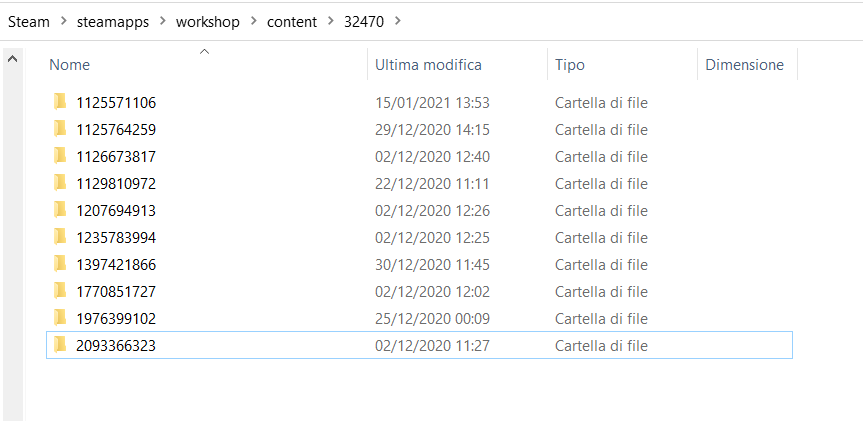The image size is (863, 421).
Task: Sort by Ultima modifica column
Action: pyautogui.click(x=428, y=65)
